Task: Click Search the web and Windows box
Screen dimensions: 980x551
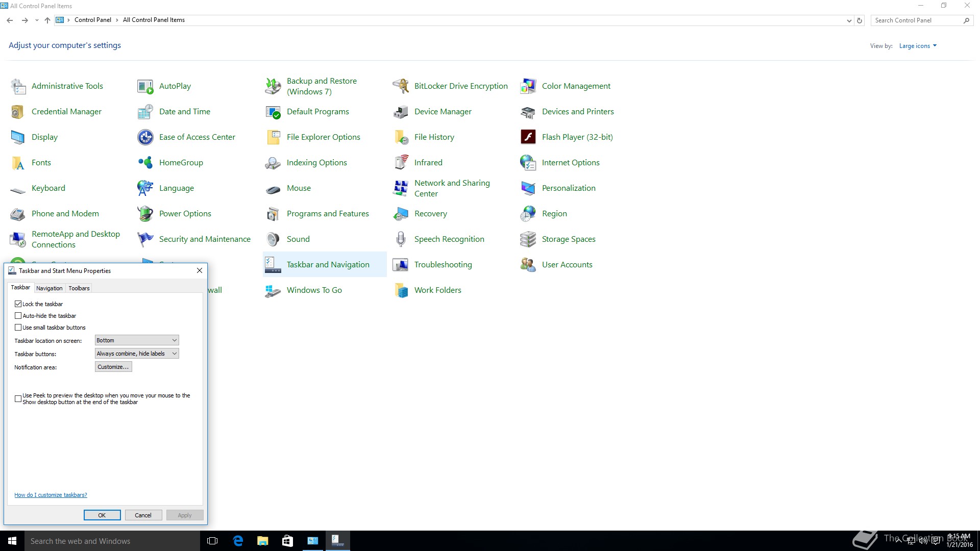Action: [112, 541]
